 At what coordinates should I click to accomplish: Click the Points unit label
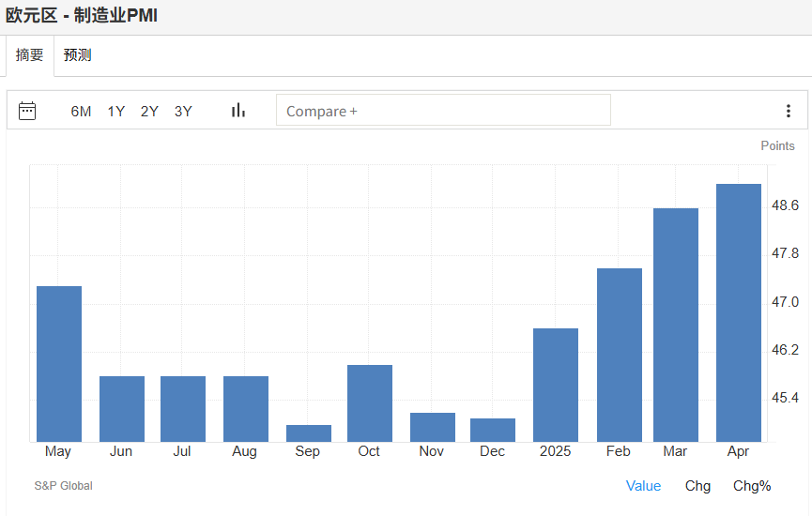coord(777,146)
